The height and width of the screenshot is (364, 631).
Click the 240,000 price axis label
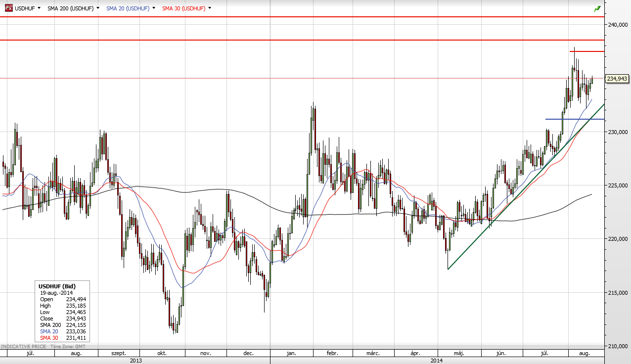pyautogui.click(x=618, y=25)
